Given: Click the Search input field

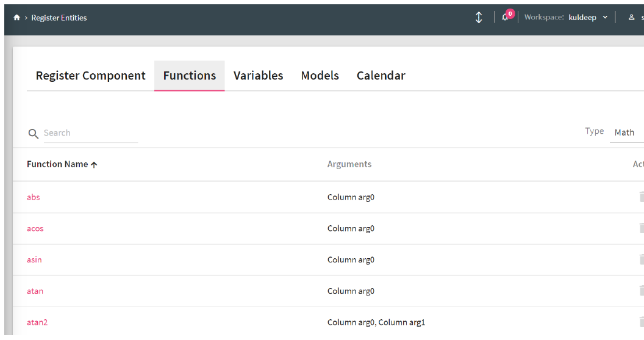Looking at the screenshot, I should (x=90, y=133).
